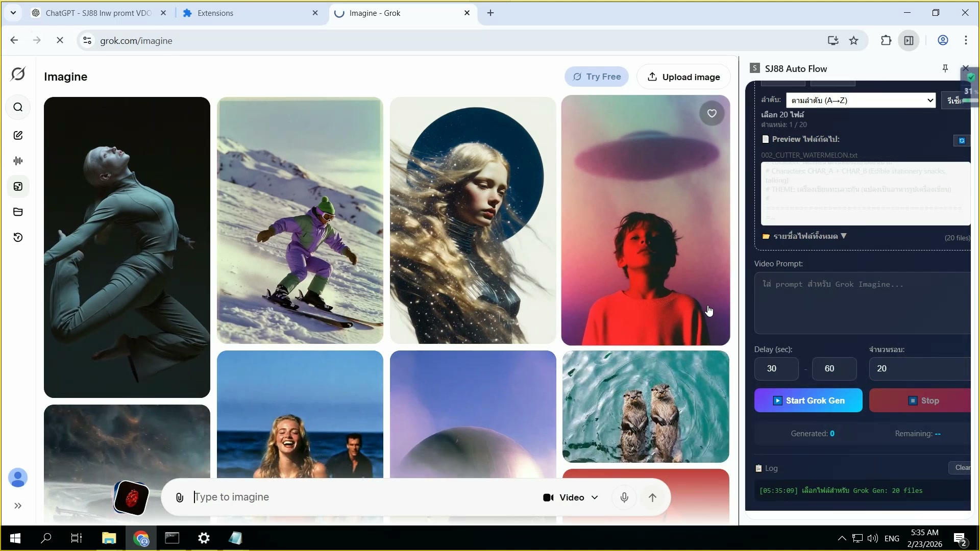Image resolution: width=980 pixels, height=551 pixels.
Task: Click the Try Free button
Action: pos(597,77)
